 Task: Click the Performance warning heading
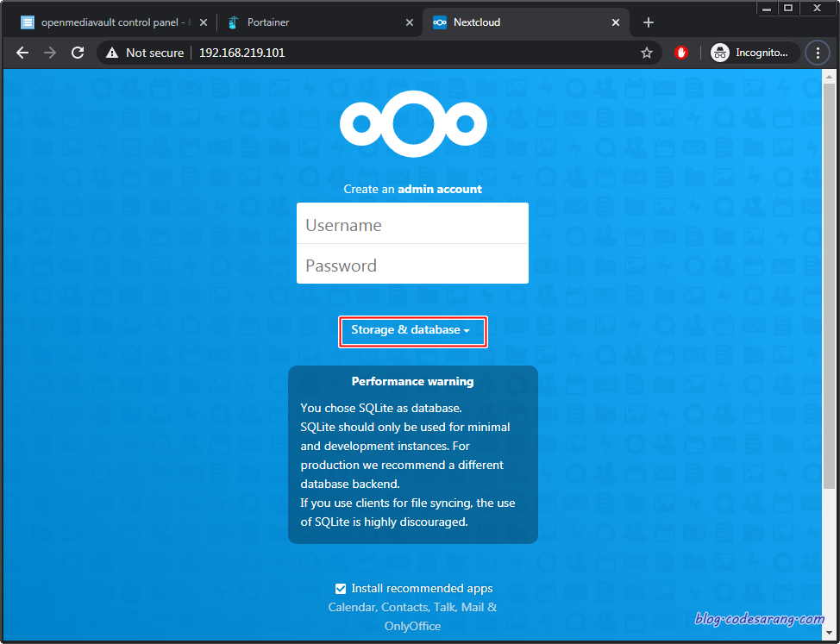(x=412, y=381)
